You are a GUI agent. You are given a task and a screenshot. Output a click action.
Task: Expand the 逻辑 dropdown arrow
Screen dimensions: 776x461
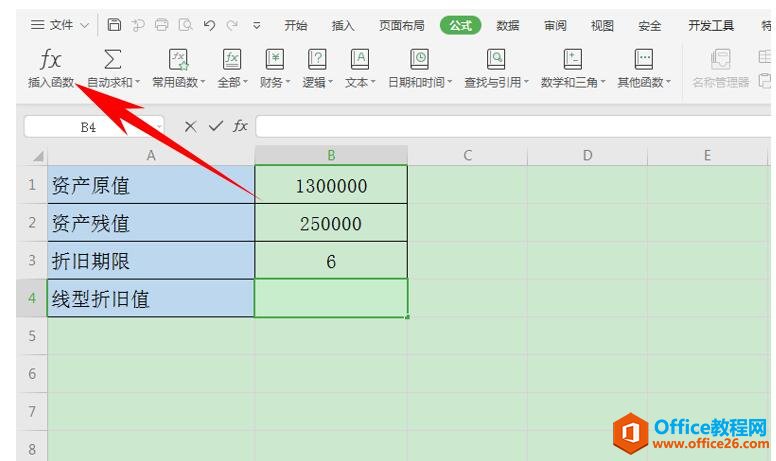point(330,82)
